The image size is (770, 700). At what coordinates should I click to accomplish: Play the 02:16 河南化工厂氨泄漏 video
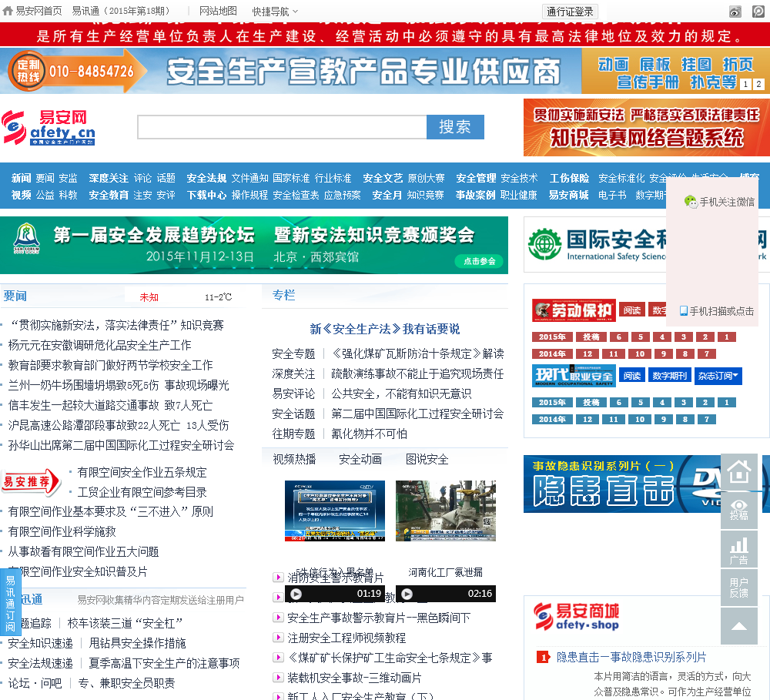(x=407, y=594)
